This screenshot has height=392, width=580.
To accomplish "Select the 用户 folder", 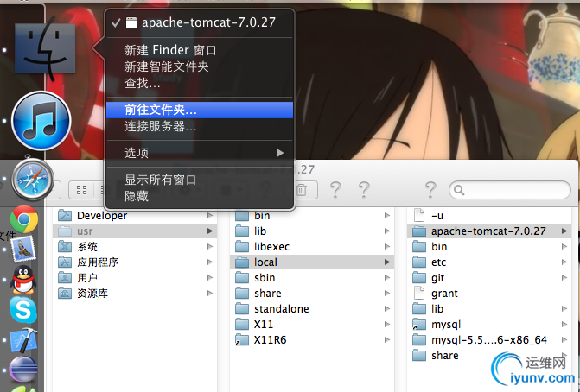I will click(x=135, y=277).
